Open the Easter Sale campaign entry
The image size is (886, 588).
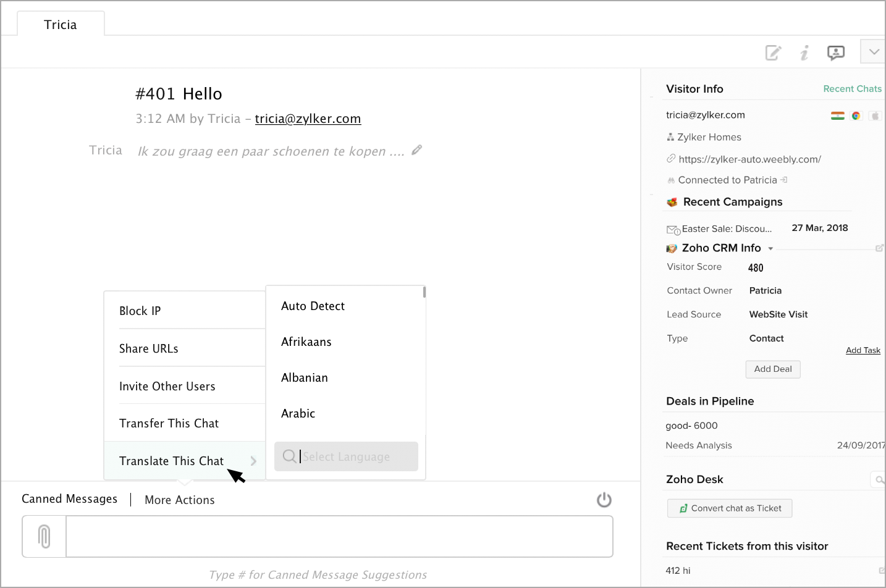tap(727, 229)
